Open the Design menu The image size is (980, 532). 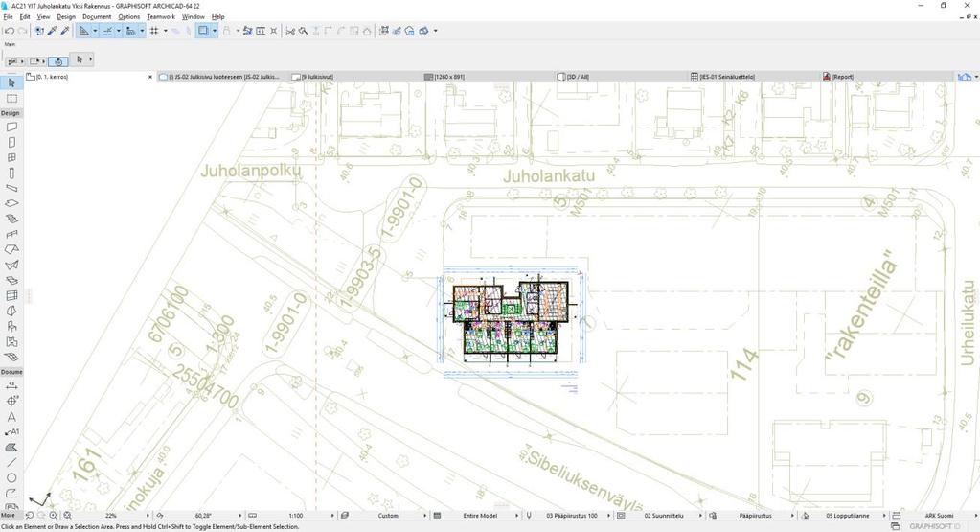(x=66, y=17)
